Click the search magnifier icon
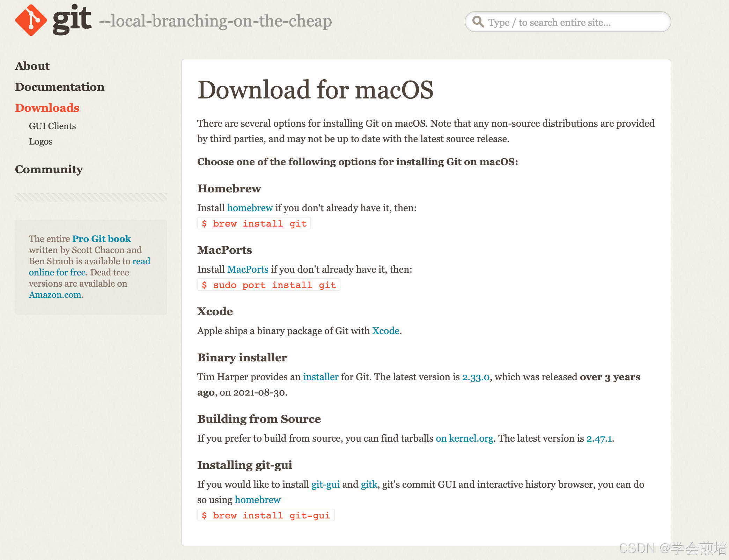Screen dimensions: 729x560 (x=478, y=22)
